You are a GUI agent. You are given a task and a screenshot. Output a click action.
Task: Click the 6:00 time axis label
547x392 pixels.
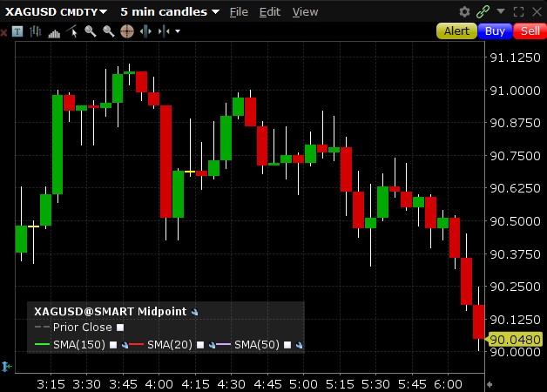pos(448,384)
